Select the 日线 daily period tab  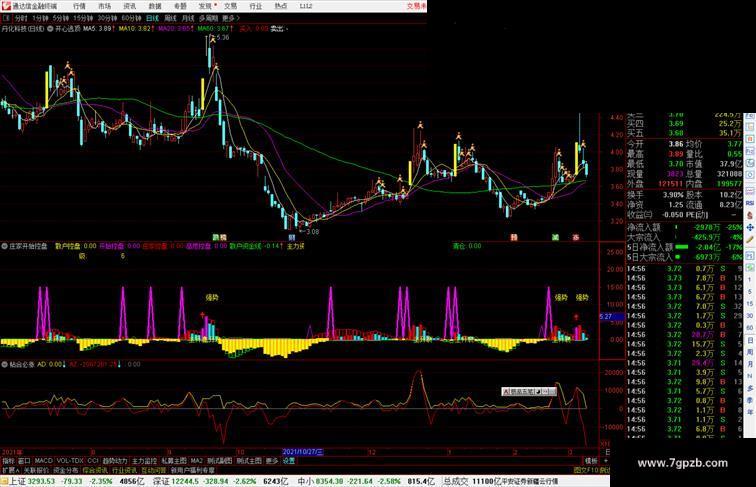click(x=152, y=18)
